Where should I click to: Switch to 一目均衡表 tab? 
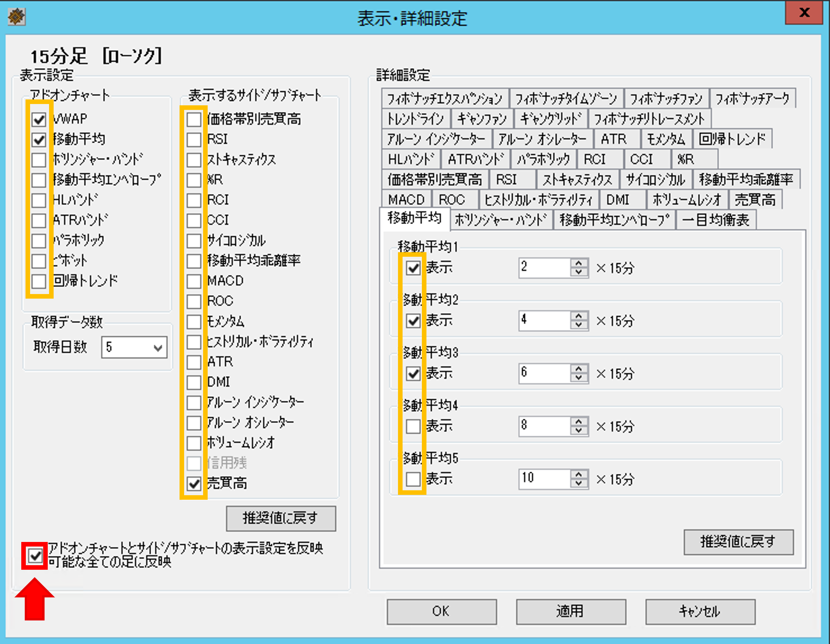coord(715,220)
